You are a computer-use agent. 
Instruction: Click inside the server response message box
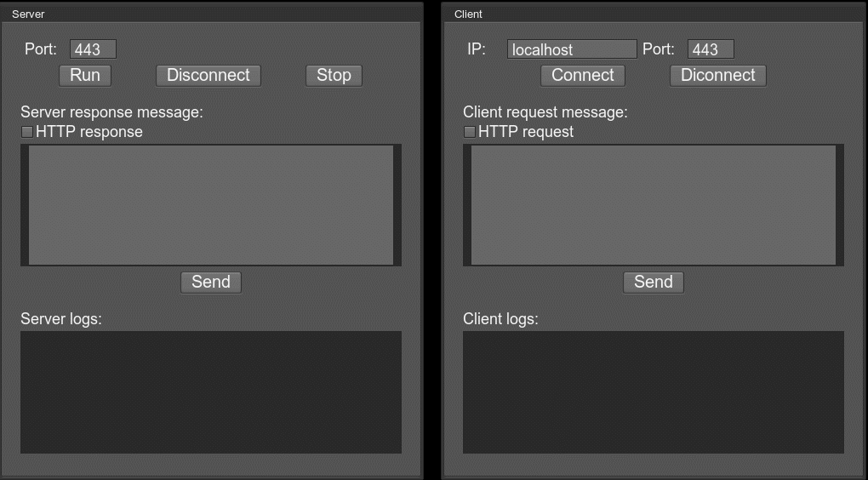[211, 205]
